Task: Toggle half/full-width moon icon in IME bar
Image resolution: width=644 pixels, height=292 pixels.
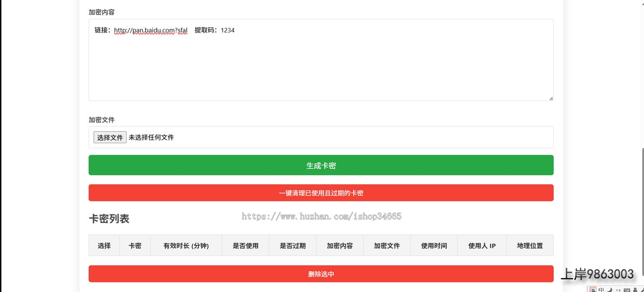Action: 609,290
